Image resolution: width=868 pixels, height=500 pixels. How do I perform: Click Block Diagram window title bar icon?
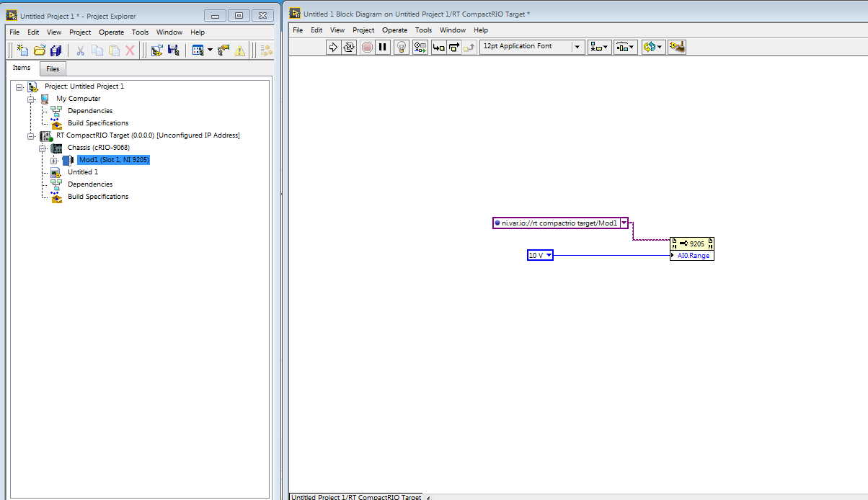click(x=295, y=13)
